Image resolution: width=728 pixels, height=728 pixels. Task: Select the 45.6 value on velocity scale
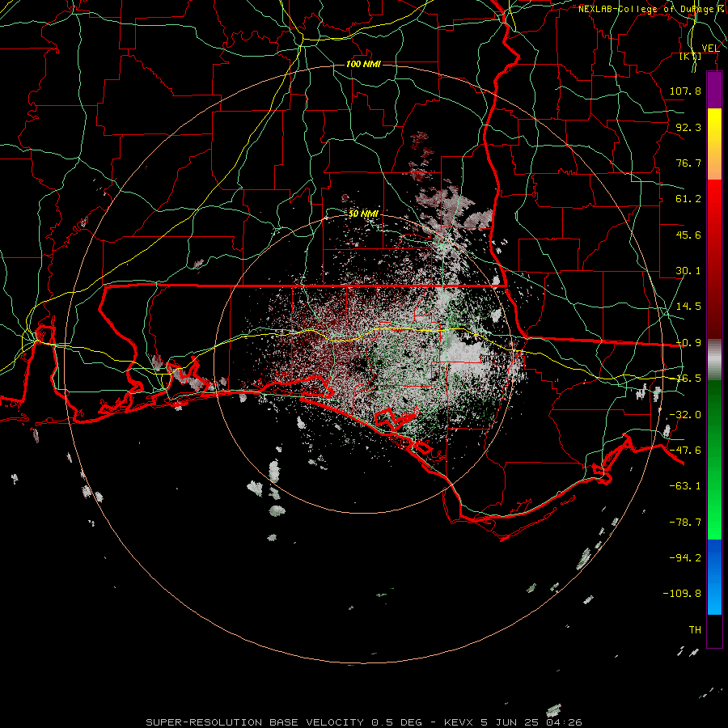688,235
